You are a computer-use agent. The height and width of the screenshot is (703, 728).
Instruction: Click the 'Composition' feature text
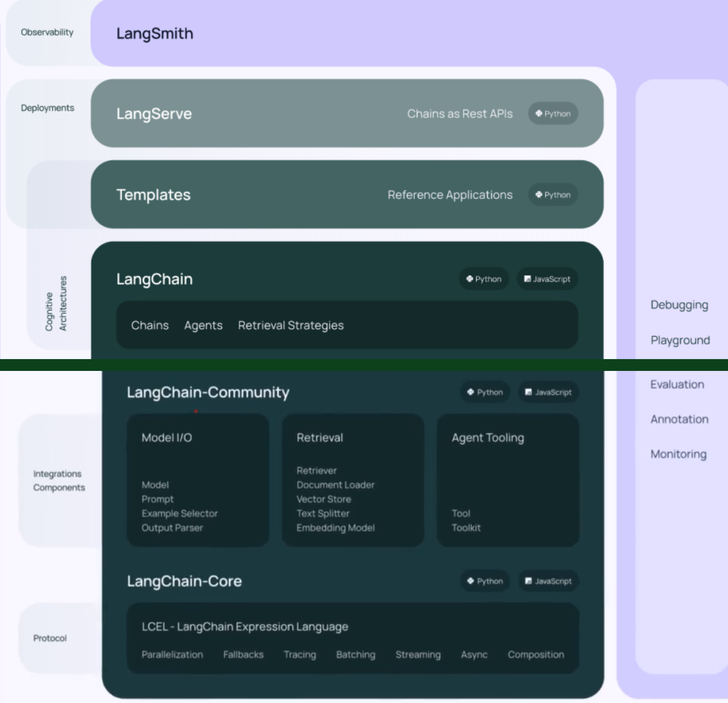pos(536,655)
